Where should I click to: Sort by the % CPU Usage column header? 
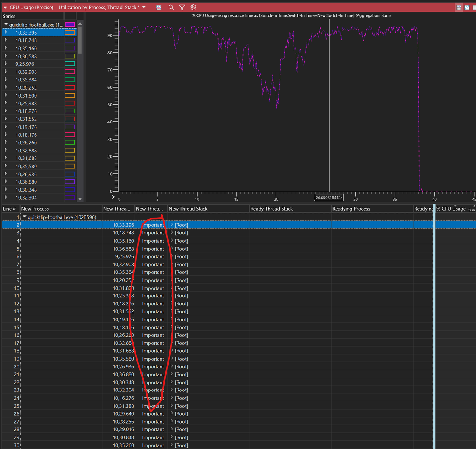click(455, 209)
